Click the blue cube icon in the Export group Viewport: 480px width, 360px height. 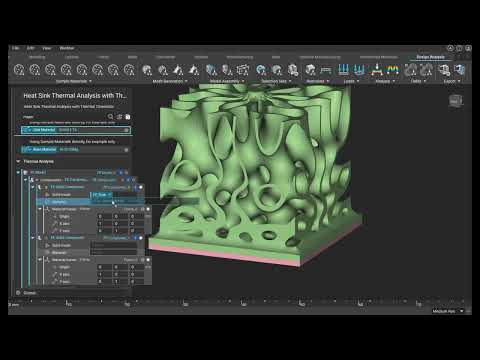pyautogui.click(x=459, y=70)
